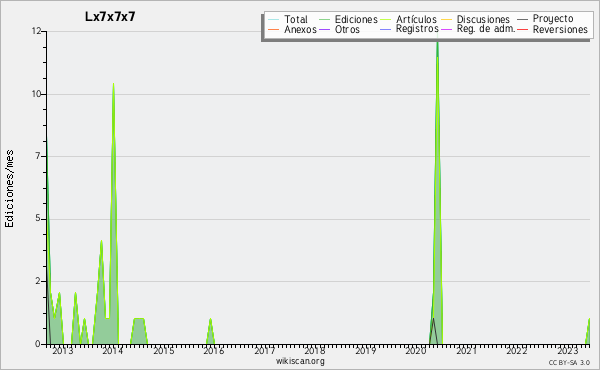
Task: Click the Proyecto legend label
Action: [553, 19]
